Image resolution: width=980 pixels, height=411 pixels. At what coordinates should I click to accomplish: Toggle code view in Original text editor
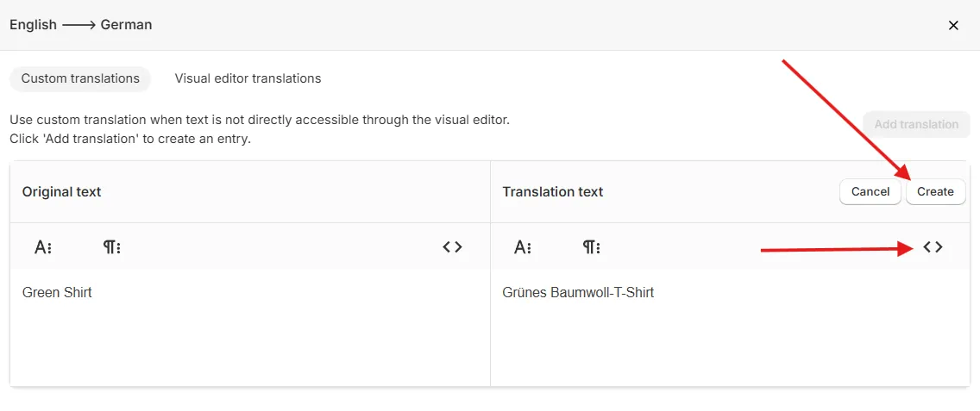click(452, 246)
